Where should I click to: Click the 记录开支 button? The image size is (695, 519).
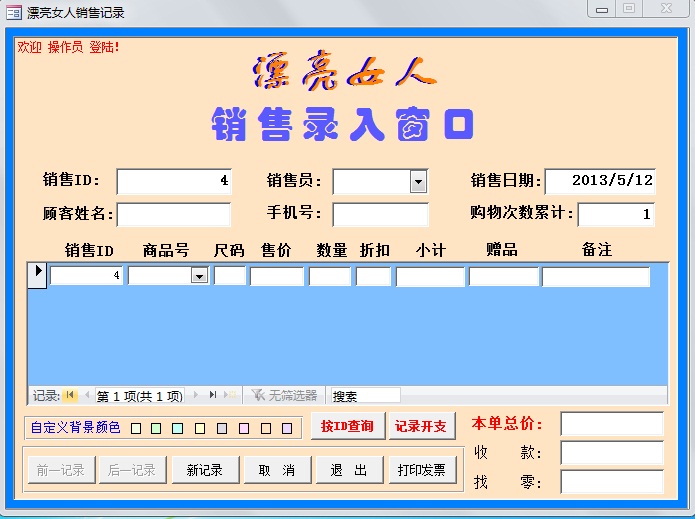[422, 426]
